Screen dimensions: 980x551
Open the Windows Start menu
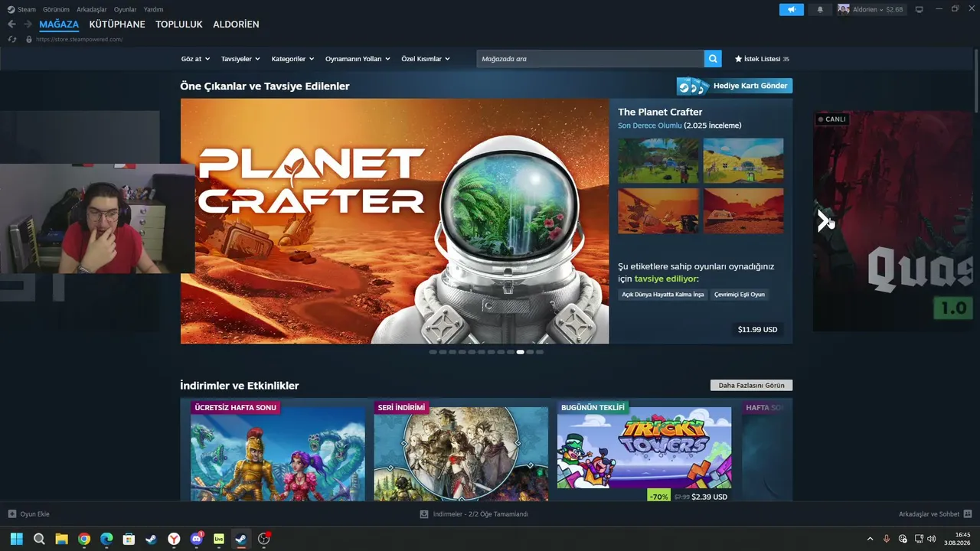[x=17, y=539]
